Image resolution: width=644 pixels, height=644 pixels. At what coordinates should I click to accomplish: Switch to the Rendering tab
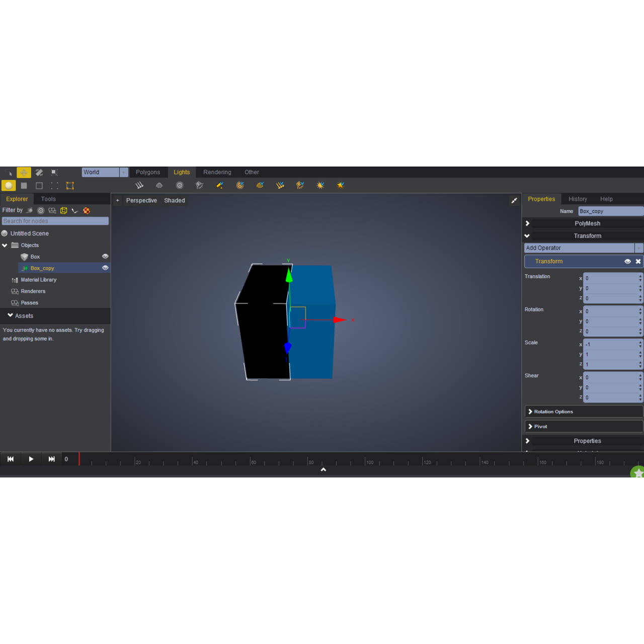tap(217, 172)
